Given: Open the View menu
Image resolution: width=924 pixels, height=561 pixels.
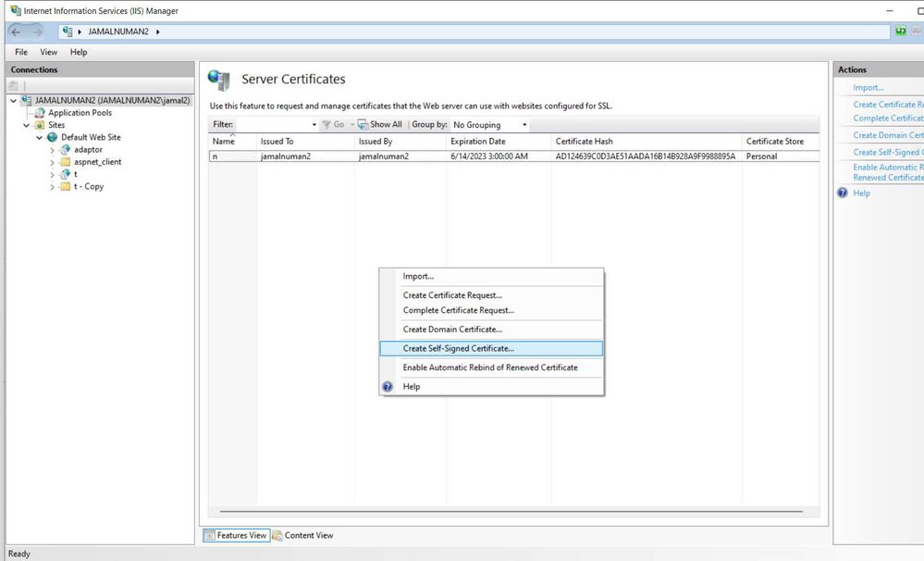Looking at the screenshot, I should coord(48,52).
